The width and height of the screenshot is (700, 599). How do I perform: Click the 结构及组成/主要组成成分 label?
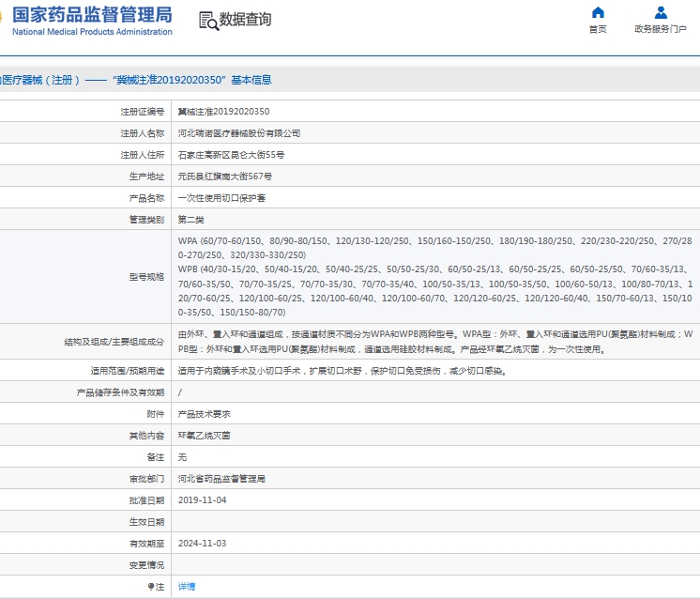click(114, 342)
